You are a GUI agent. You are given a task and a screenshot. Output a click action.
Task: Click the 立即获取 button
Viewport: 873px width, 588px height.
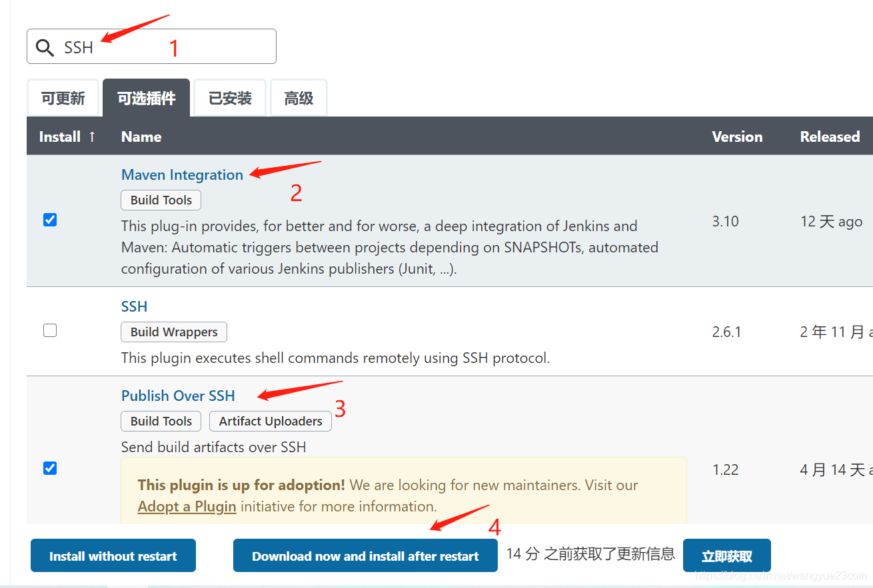point(727,555)
